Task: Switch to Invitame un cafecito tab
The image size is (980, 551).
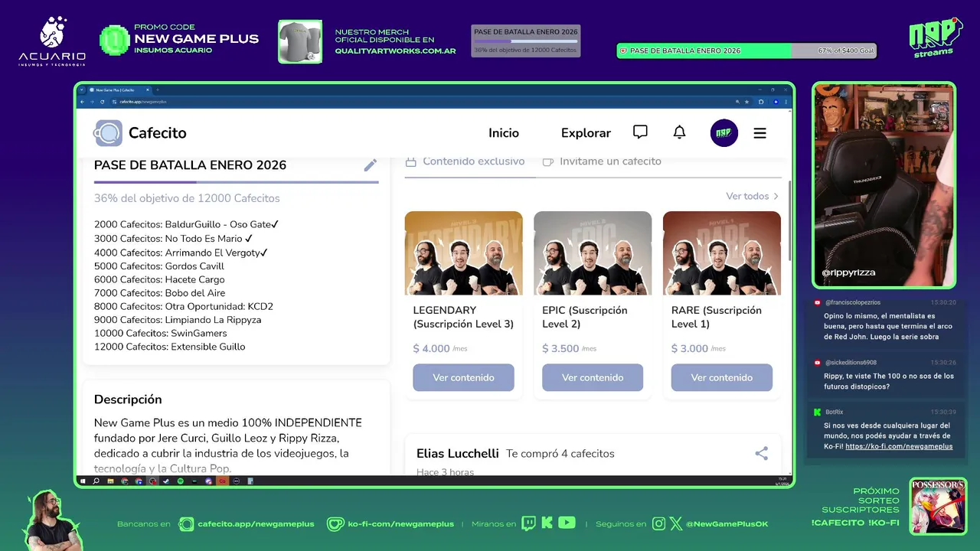Action: coord(602,161)
